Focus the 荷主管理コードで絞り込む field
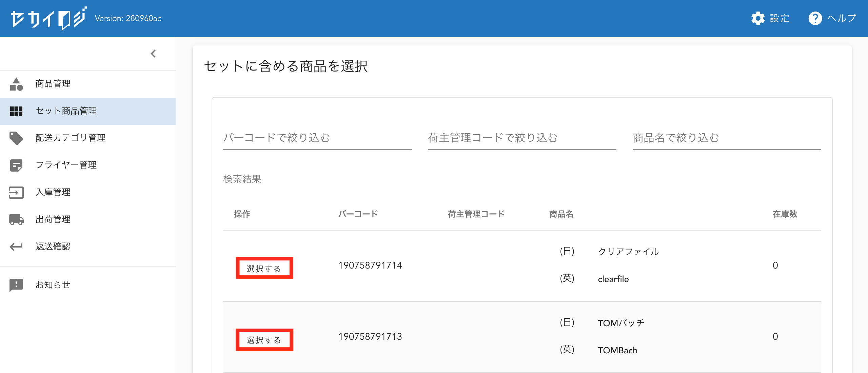 coord(522,138)
